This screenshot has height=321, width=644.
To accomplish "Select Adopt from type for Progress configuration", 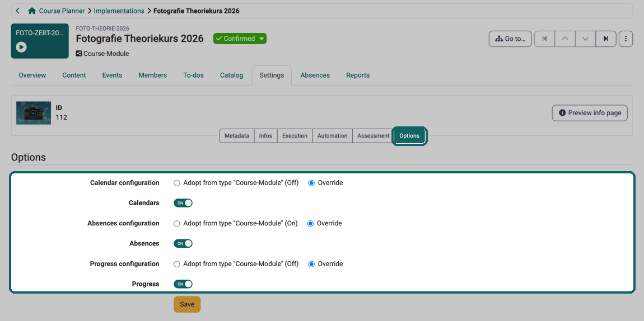I will (176, 264).
